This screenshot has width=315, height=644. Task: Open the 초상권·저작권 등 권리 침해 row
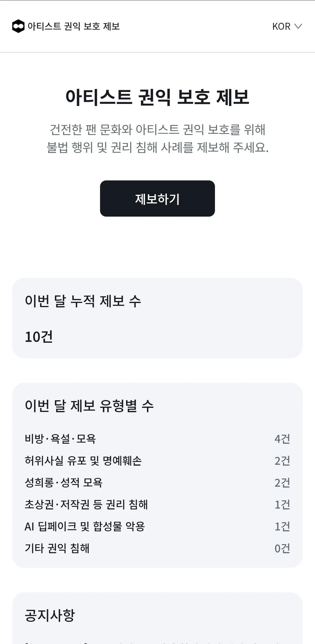coord(157,504)
